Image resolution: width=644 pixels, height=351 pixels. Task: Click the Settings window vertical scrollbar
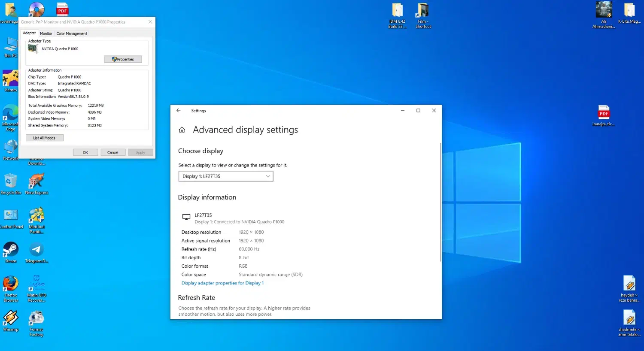(x=440, y=202)
